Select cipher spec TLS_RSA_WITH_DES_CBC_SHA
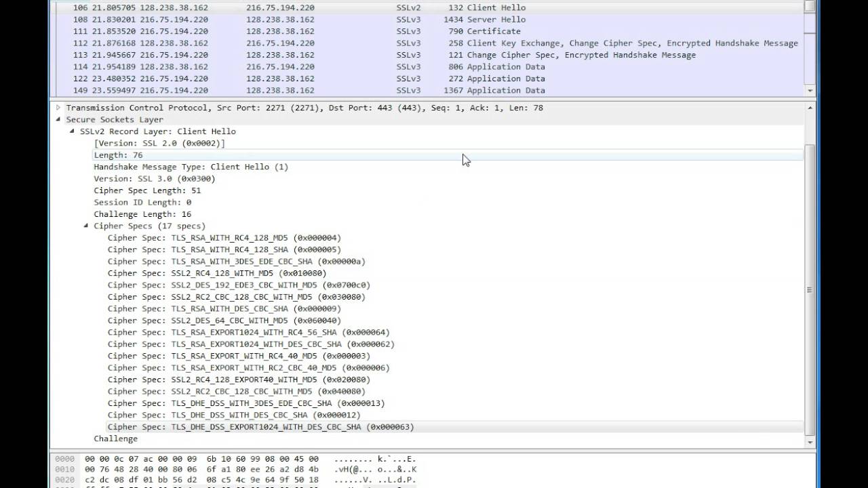The width and height of the screenshot is (868, 488). coord(224,309)
